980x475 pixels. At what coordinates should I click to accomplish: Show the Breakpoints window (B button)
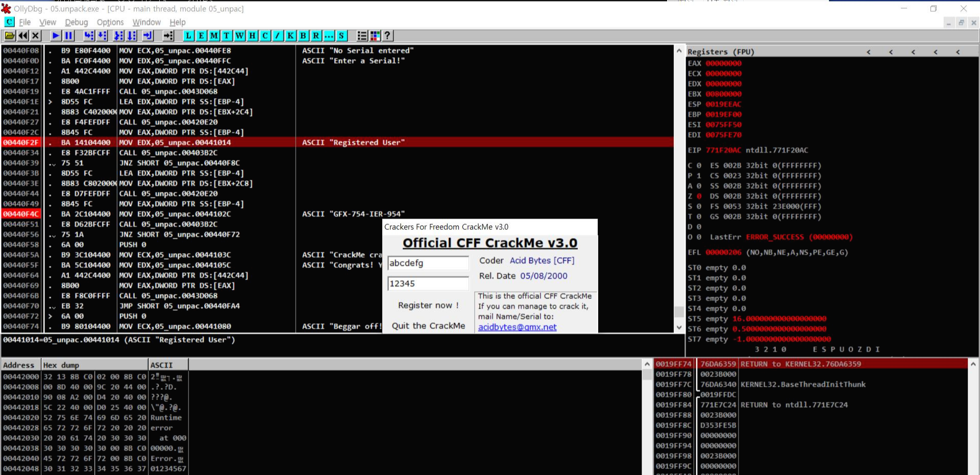[x=303, y=36]
